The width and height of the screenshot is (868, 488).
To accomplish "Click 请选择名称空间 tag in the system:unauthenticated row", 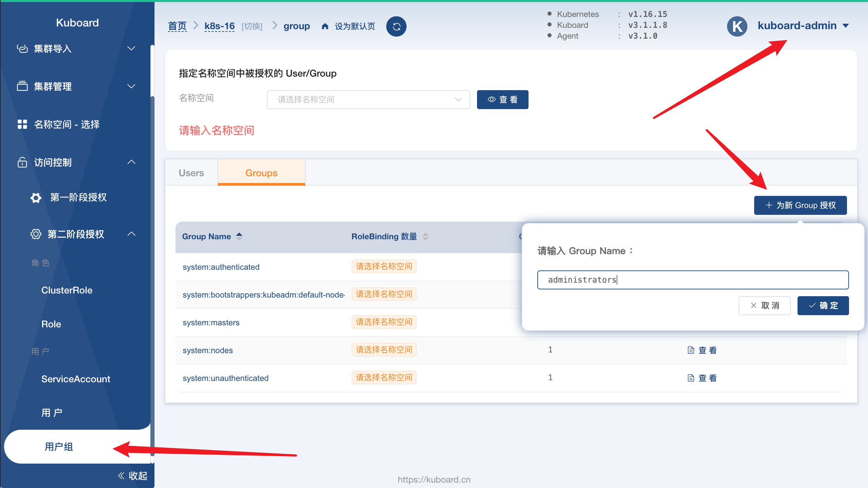I will coord(384,378).
